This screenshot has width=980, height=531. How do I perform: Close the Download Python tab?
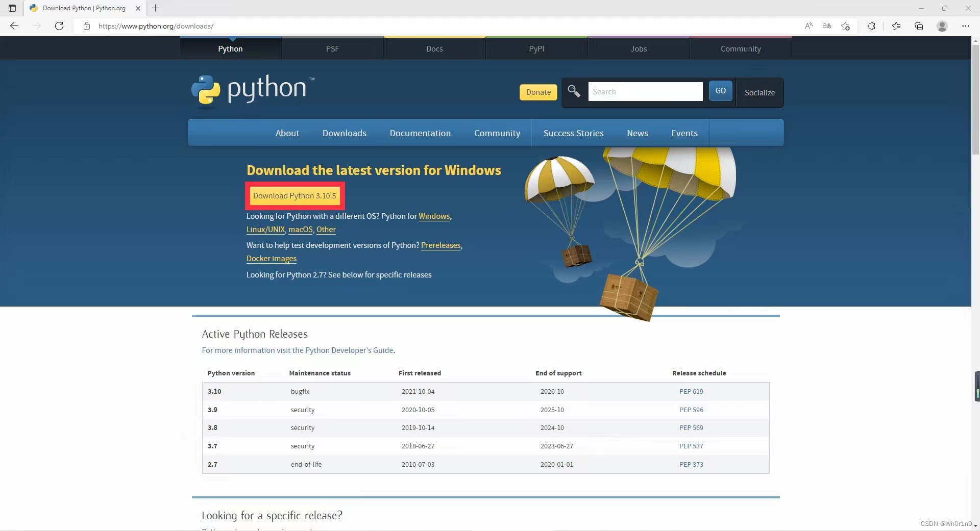coord(138,8)
